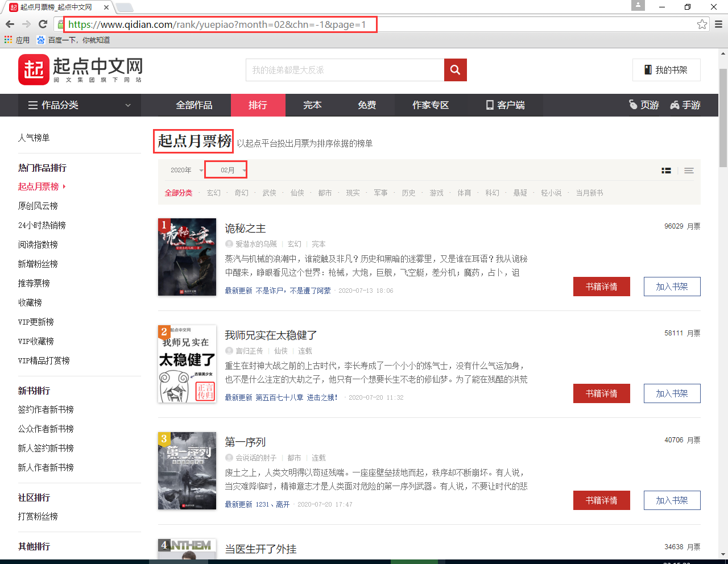The height and width of the screenshot is (564, 728).
Task: Open the 全部作品 nav tab
Action: [194, 105]
